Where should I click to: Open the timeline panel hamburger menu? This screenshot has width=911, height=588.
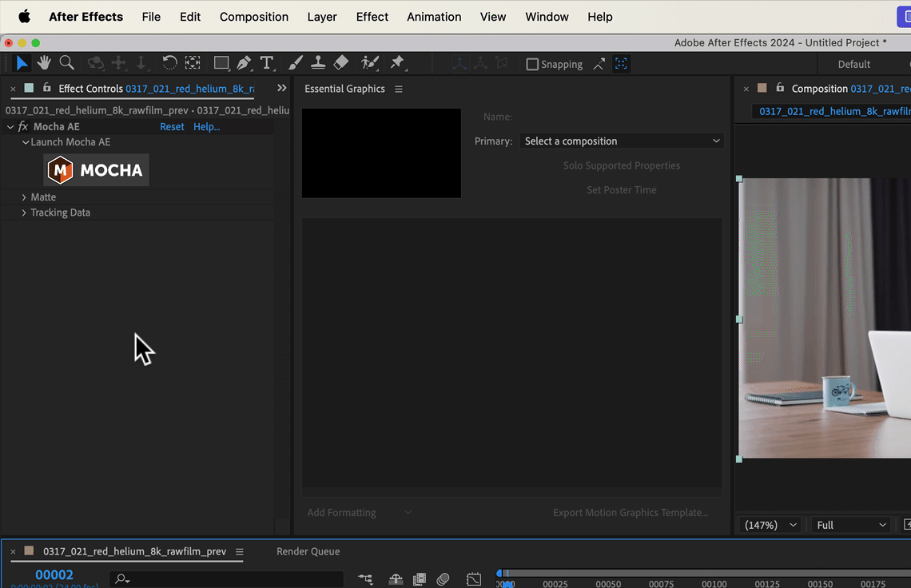point(240,551)
